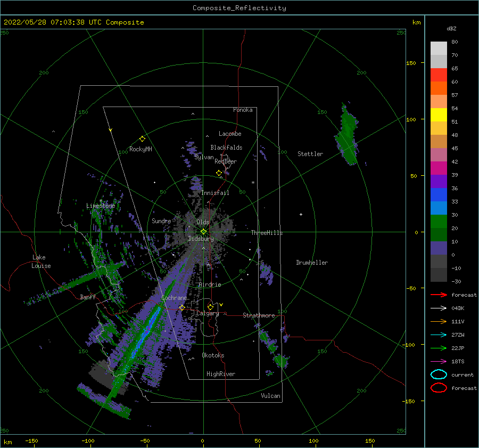479x448 pixels.
Task: Click the Strathmore label
Action: [259, 315]
